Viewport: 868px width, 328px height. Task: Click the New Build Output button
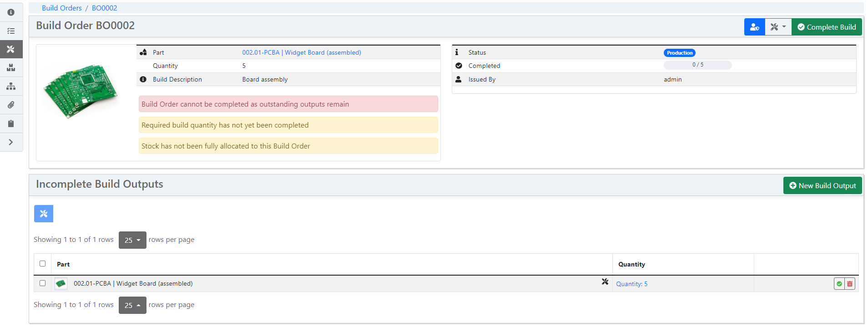[x=822, y=186]
